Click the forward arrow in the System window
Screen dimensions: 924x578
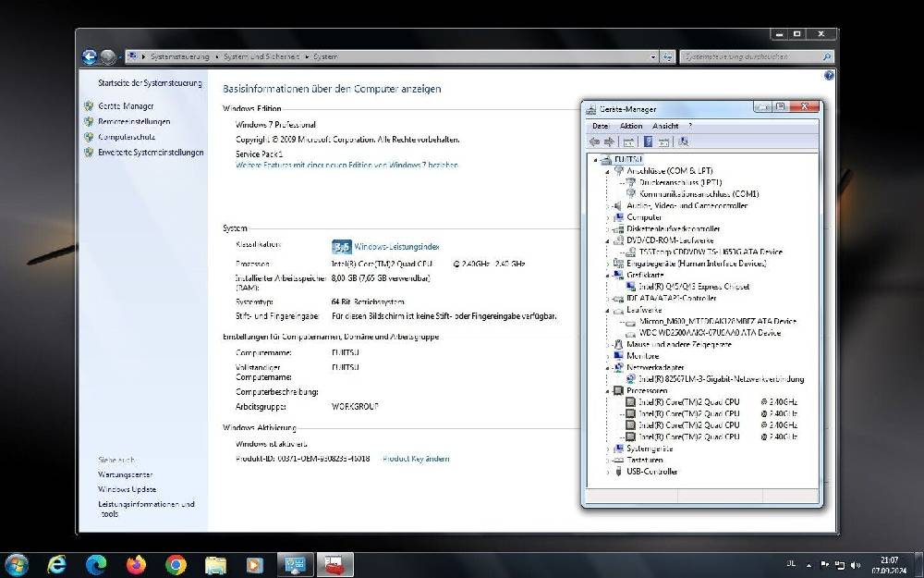tap(108, 56)
